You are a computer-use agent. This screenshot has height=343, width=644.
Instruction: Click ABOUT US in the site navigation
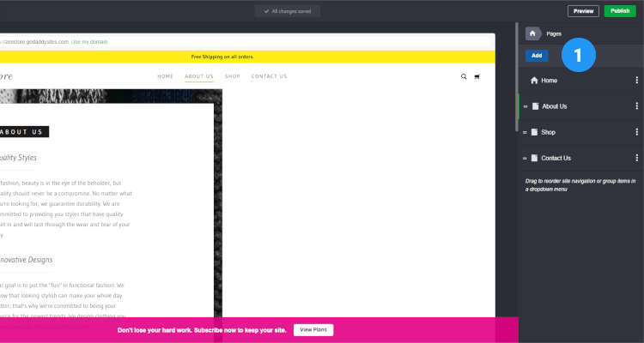(x=199, y=76)
